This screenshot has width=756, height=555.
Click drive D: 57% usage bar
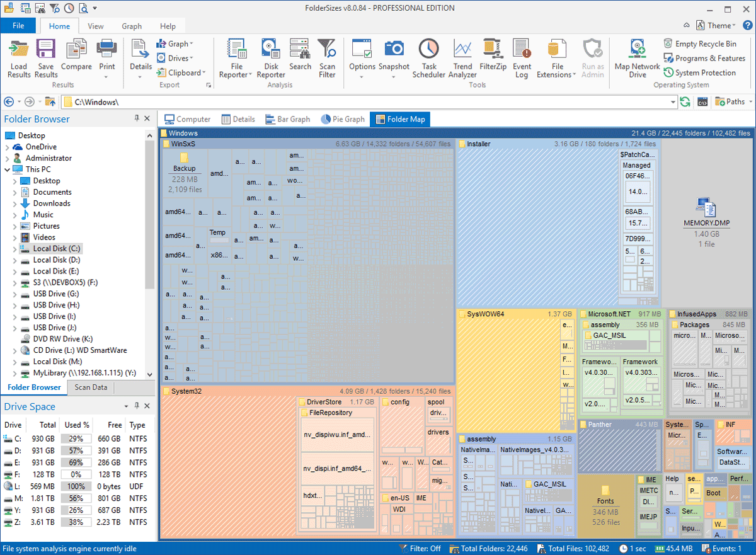pyautogui.click(x=76, y=450)
